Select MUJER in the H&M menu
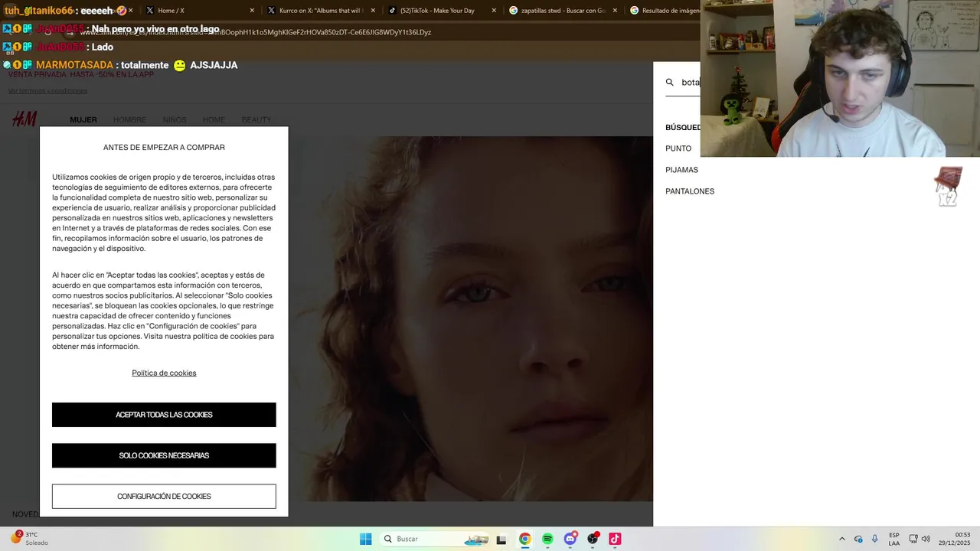980x551 pixels. pos(83,120)
